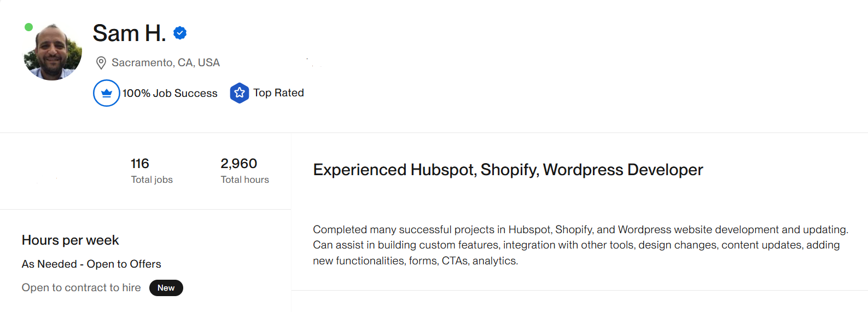
Task: Click the 2,960 total hours count
Action: click(x=239, y=164)
